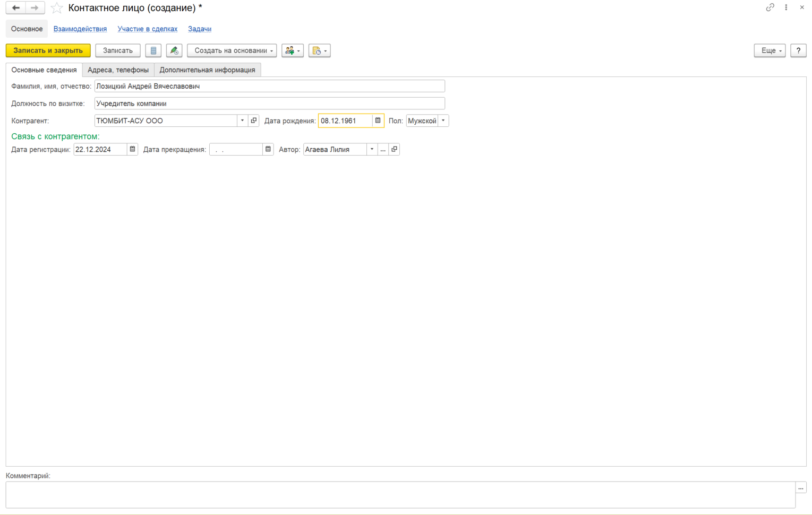812x515 pixels.
Task: Open the Участие в сделках section
Action: point(148,29)
